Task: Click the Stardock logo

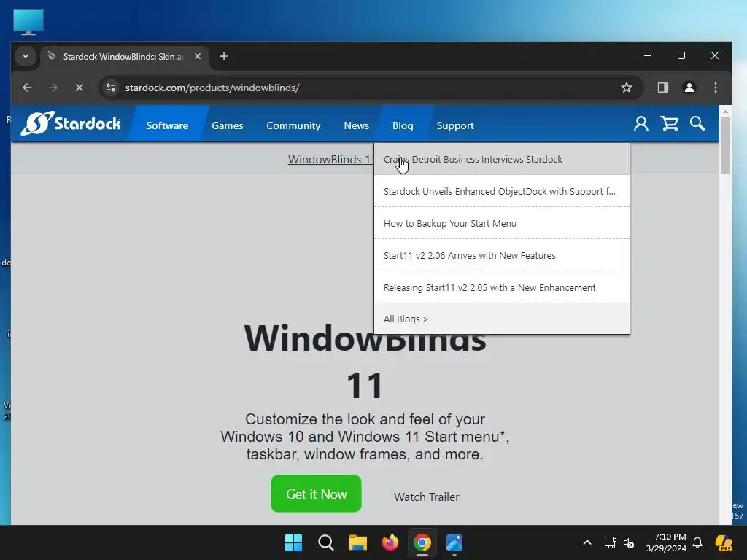Action: [x=71, y=124]
